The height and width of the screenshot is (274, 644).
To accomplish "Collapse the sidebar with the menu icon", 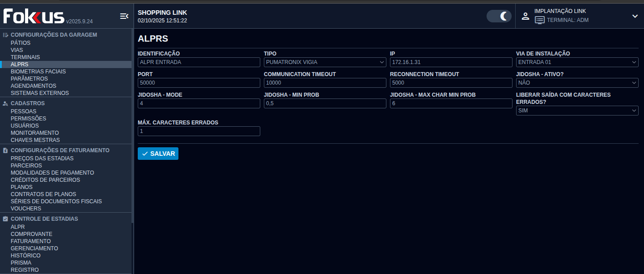I will click(124, 16).
